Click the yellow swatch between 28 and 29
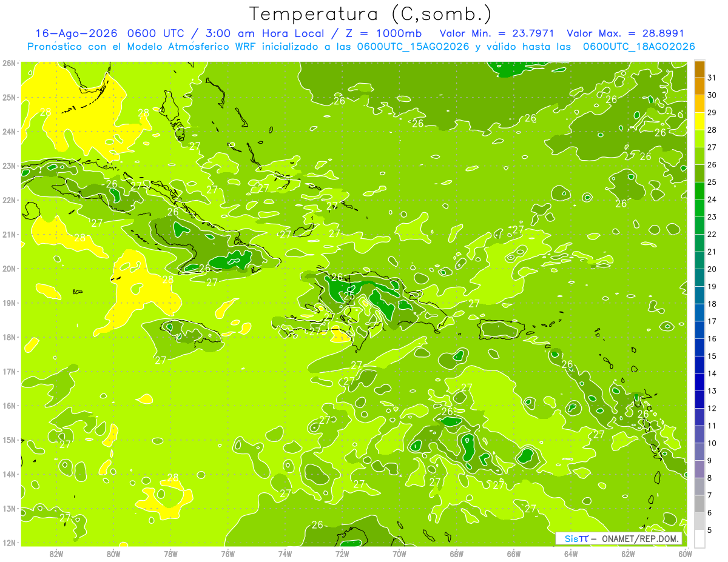 click(x=699, y=121)
